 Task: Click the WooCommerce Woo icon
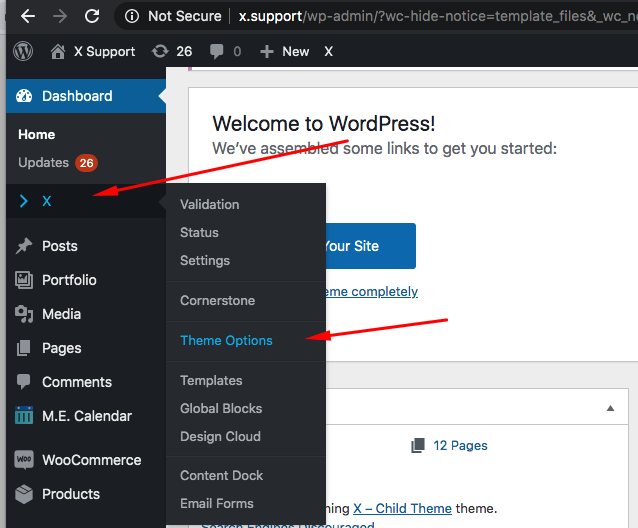coord(24,460)
